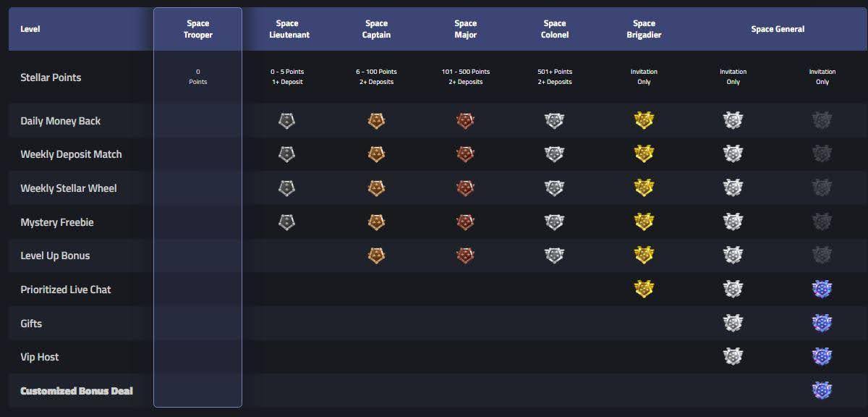Click the silver Vip Host badge
This screenshot has width=868, height=417.
[733, 357]
